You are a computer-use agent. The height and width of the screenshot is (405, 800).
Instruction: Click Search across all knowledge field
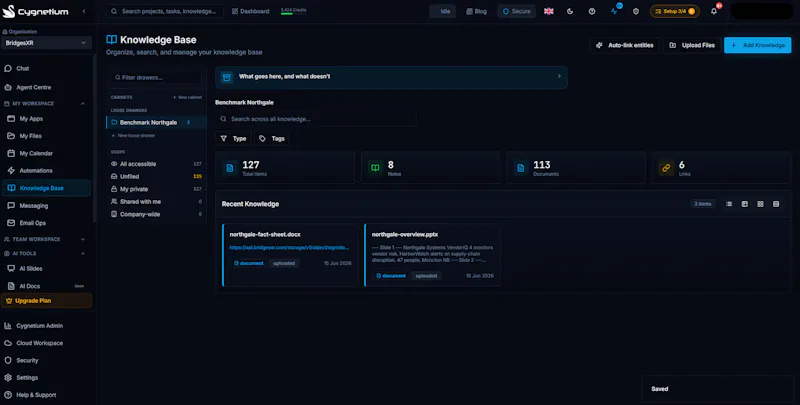[315, 119]
